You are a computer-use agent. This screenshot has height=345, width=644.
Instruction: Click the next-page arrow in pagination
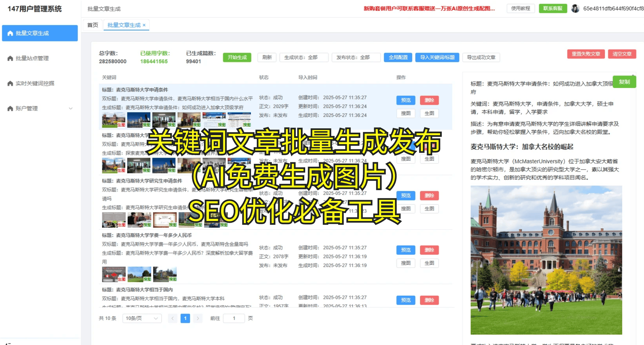tap(198, 318)
